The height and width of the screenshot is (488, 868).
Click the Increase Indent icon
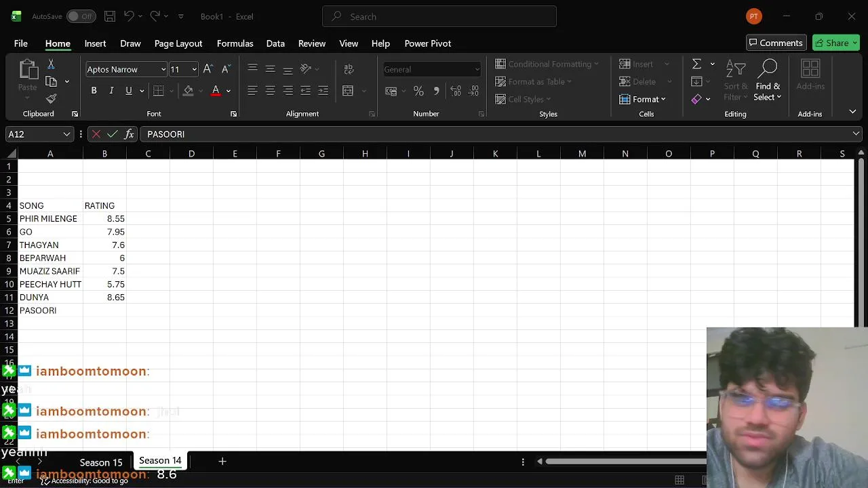[x=323, y=91]
